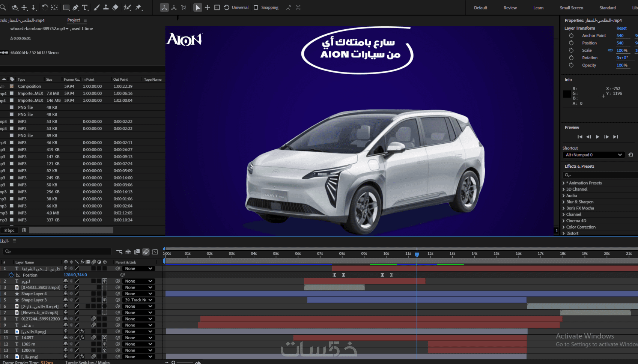
Task: Click the trash delete icon in Project panel
Action: 24,230
